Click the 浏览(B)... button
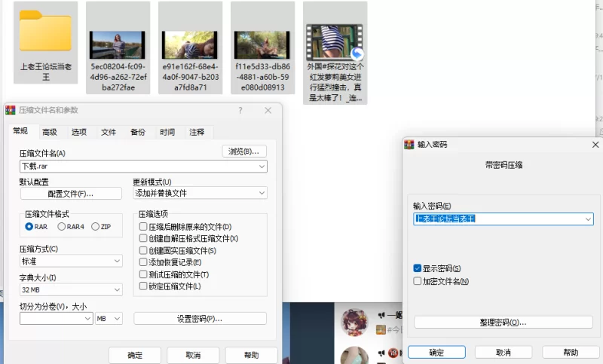The image size is (603, 364). 244,151
